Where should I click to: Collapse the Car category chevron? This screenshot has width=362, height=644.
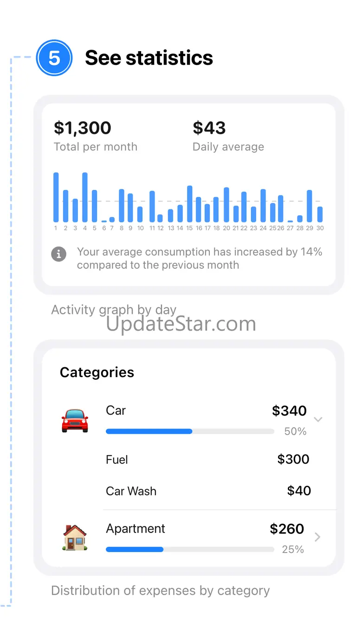point(318,419)
